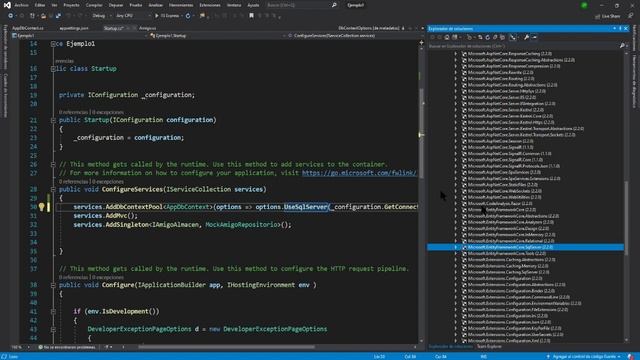The width and height of the screenshot is (640, 360).
Task: Click the bookmark toolbar icon
Action: click(x=251, y=16)
